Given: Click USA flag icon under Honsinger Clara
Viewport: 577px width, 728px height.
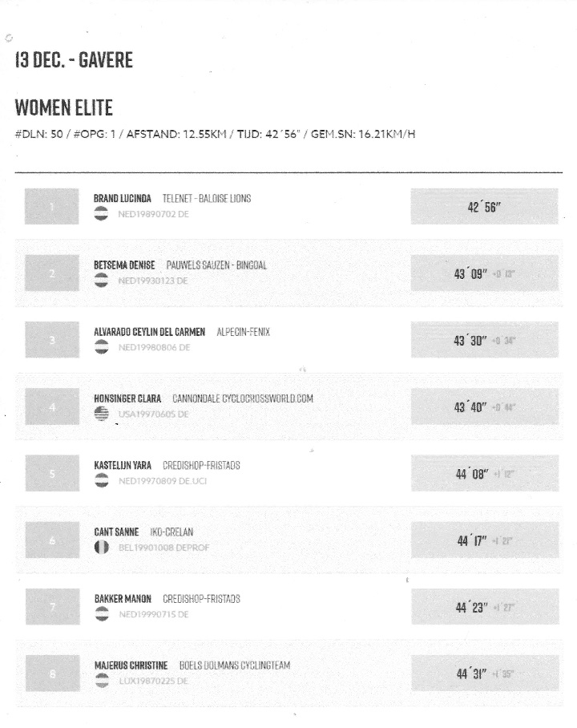Looking at the screenshot, I should click(102, 414).
